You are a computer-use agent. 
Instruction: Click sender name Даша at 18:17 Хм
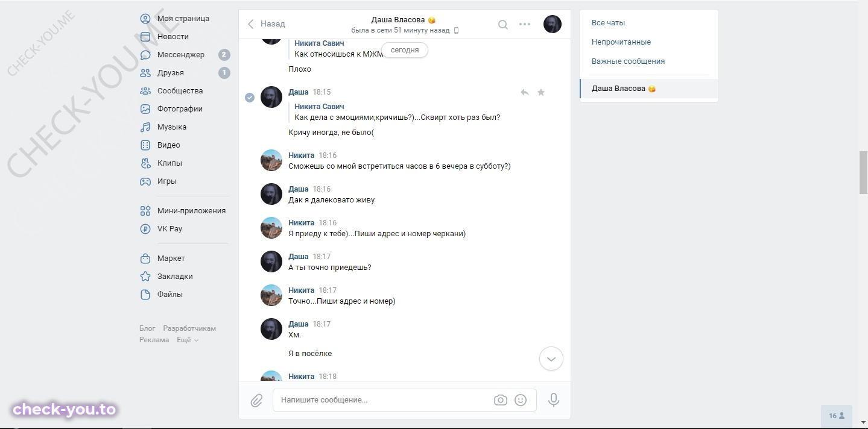coord(298,324)
